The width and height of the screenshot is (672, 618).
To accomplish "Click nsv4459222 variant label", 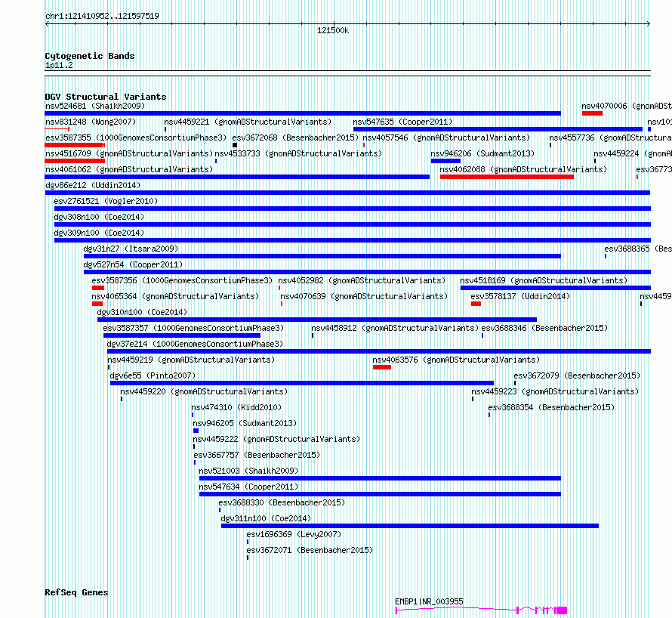I will 276,439.
